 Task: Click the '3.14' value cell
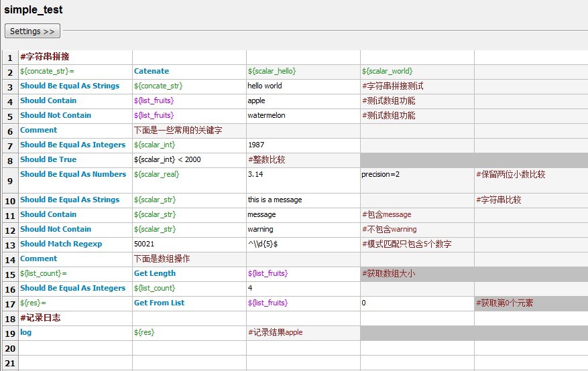(303, 180)
